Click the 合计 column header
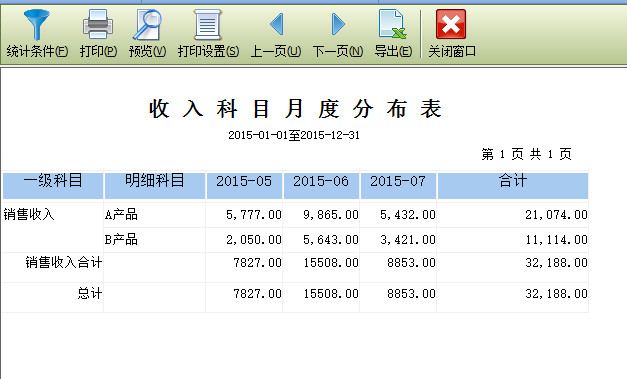The height and width of the screenshot is (379, 627). coord(513,186)
